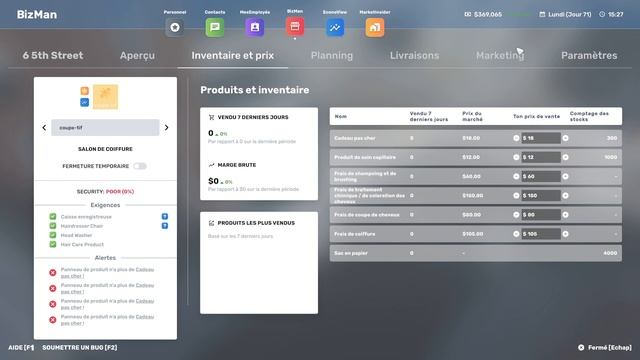Select the Inventaire et prix tab
Viewport: 640px width, 360px height.
(233, 56)
